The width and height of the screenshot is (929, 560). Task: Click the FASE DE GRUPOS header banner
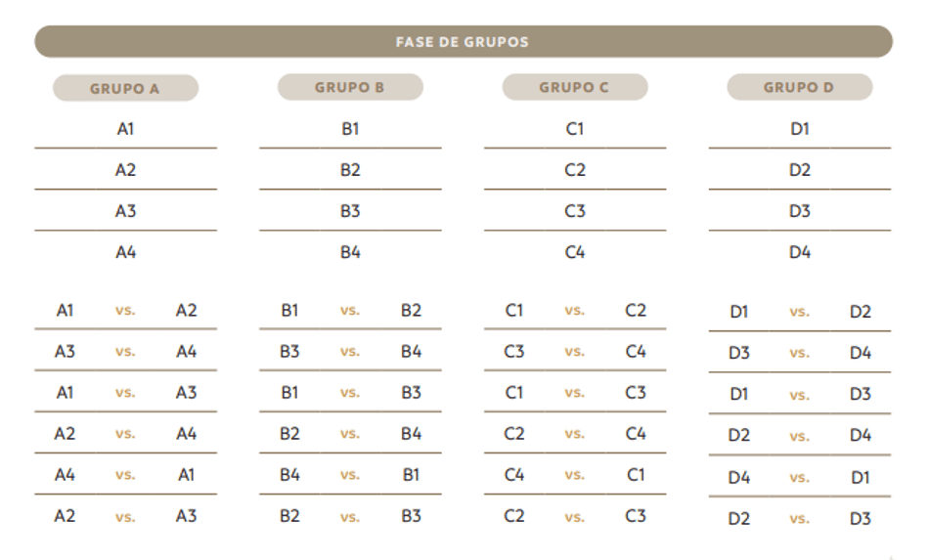coord(464,41)
